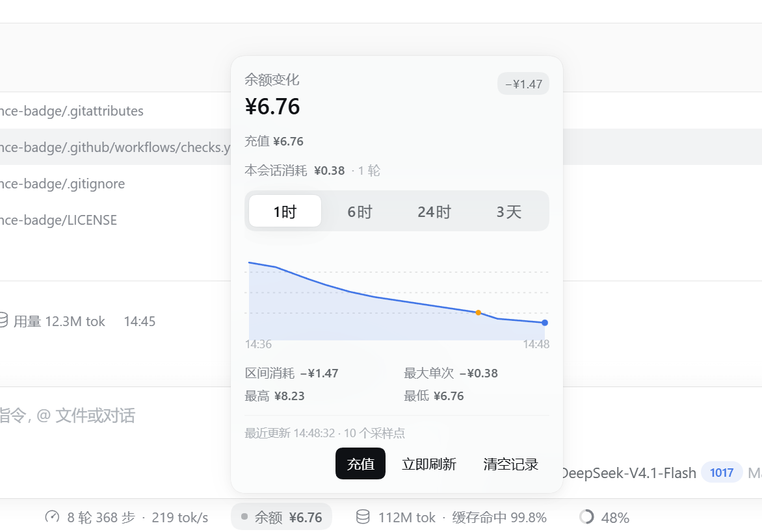
Task: Click the blue 1017 badge
Action: tap(722, 473)
